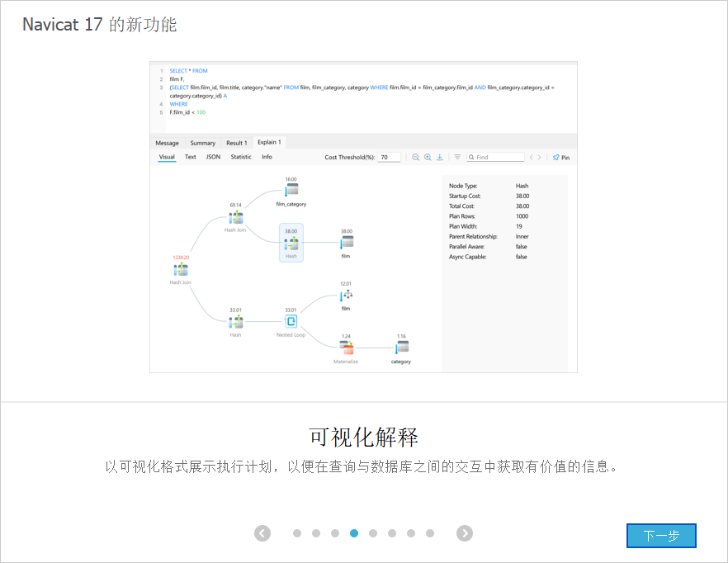Click the 下一步 button
The image size is (728, 563).
661,536
